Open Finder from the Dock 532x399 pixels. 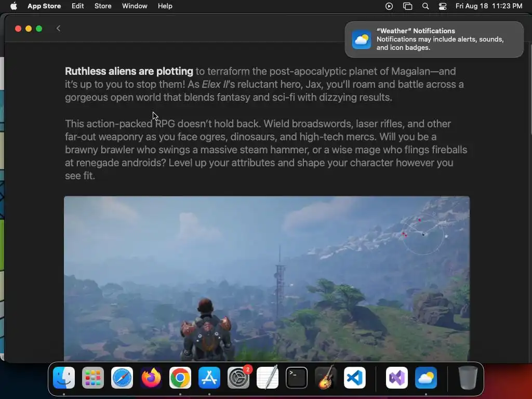(64, 378)
